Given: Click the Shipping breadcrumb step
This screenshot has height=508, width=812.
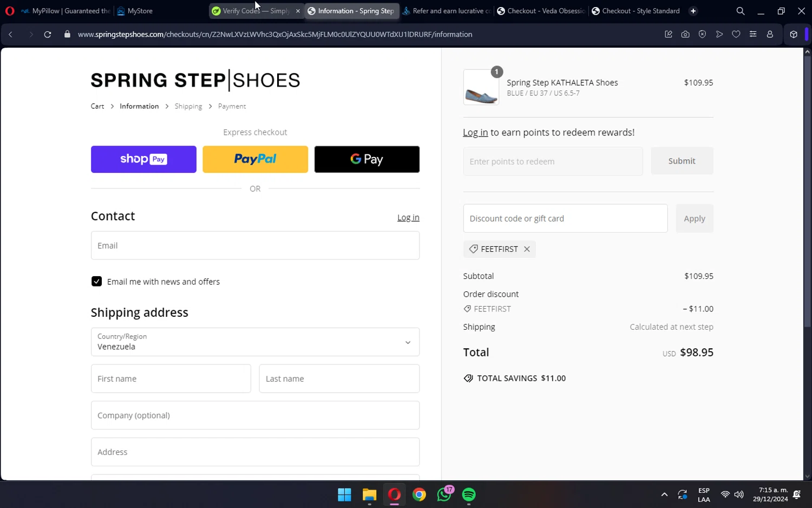Looking at the screenshot, I should [188, 106].
